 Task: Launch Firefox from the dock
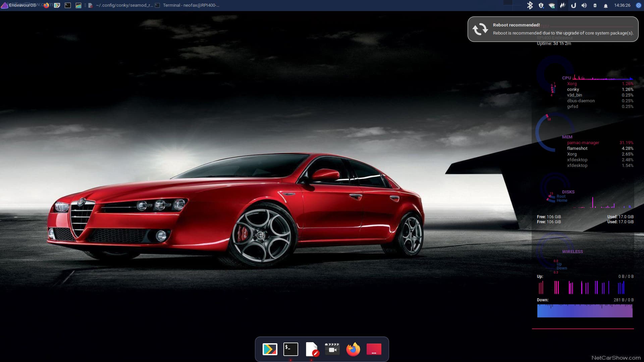tap(353, 349)
